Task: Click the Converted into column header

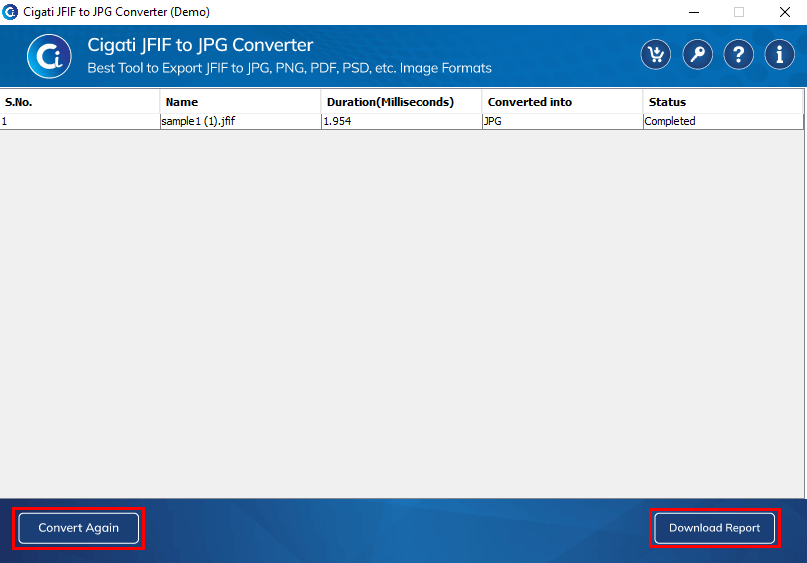Action: 563,102
